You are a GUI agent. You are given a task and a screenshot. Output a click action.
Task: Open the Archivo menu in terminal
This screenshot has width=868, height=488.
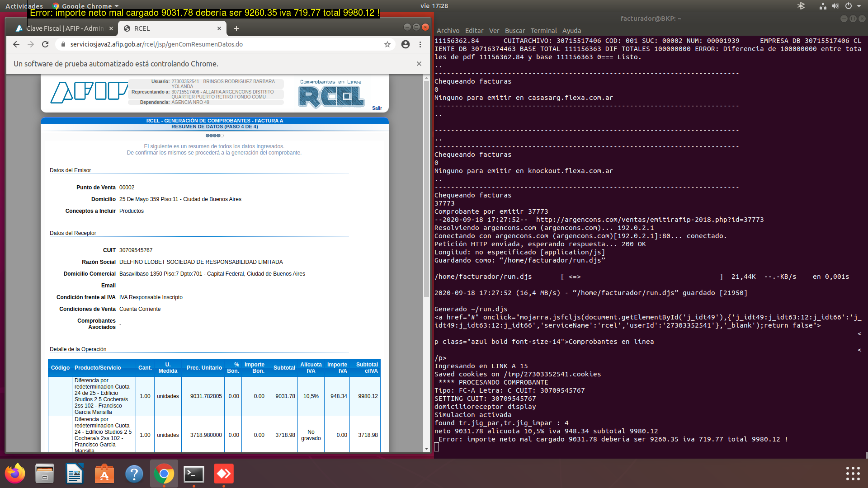click(448, 31)
